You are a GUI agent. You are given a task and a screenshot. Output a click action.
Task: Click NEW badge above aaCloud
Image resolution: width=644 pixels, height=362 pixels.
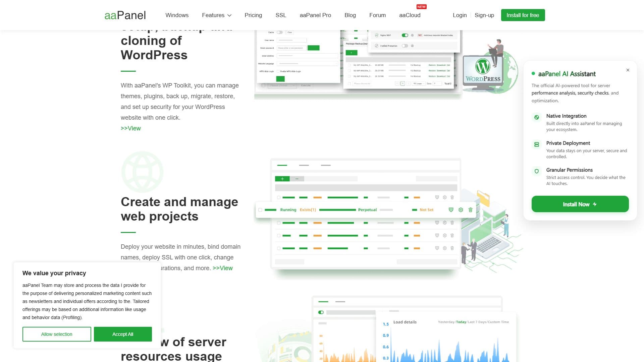[x=421, y=7]
